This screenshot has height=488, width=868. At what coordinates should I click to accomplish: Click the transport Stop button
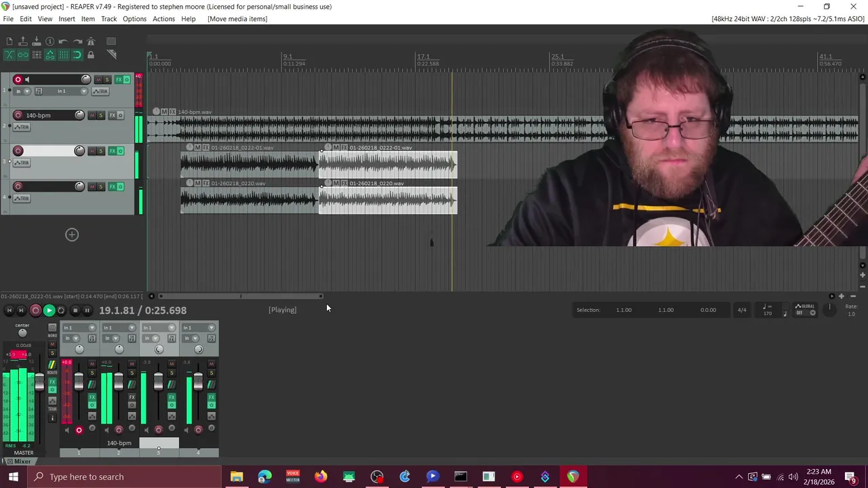(x=75, y=310)
